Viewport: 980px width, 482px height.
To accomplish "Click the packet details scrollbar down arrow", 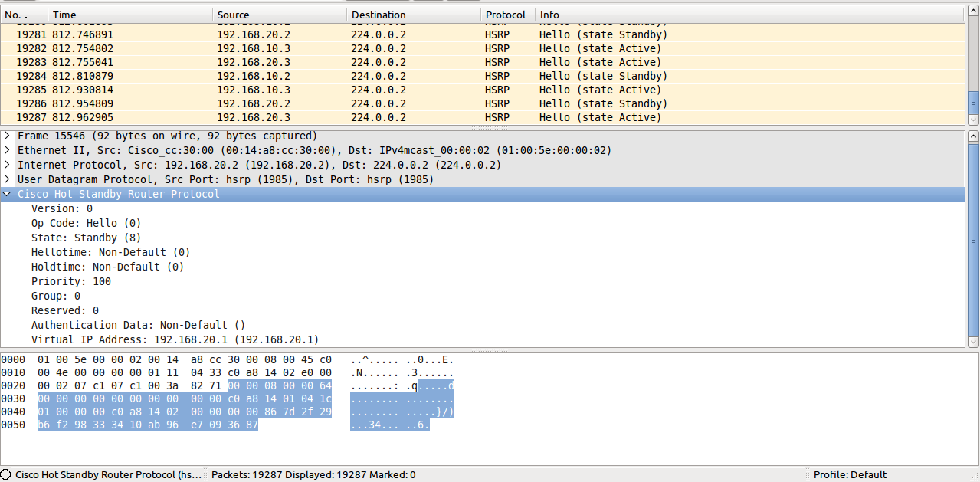I will (973, 342).
